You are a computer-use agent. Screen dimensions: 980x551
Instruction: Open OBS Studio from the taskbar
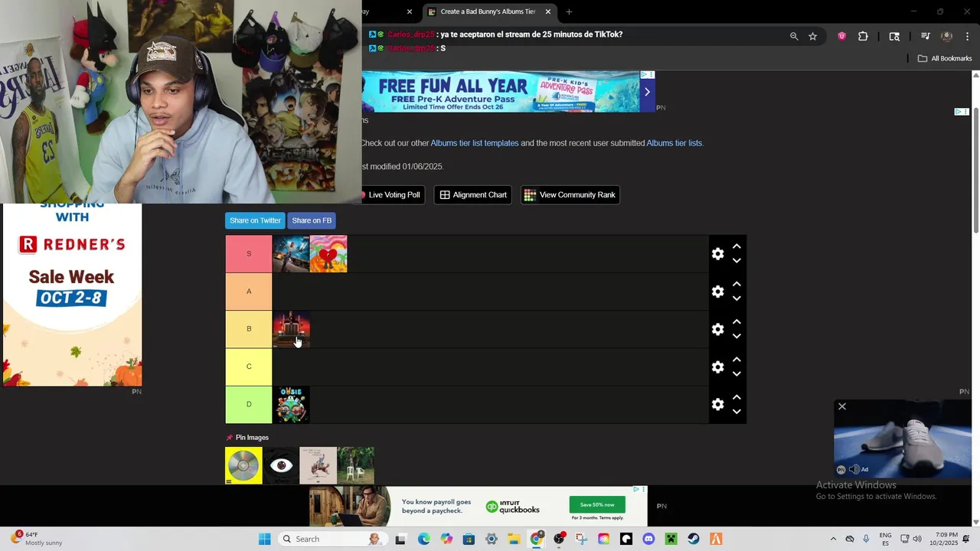point(559,539)
